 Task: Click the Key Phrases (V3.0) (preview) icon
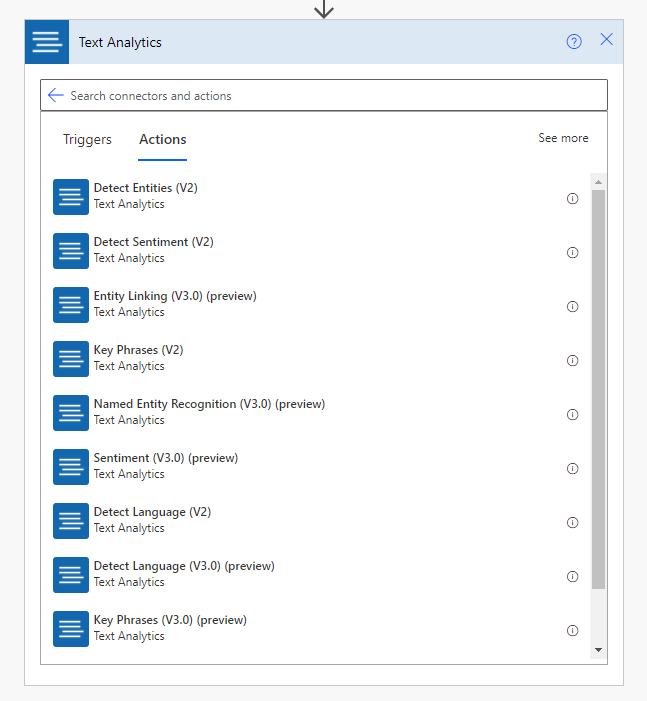[71, 629]
